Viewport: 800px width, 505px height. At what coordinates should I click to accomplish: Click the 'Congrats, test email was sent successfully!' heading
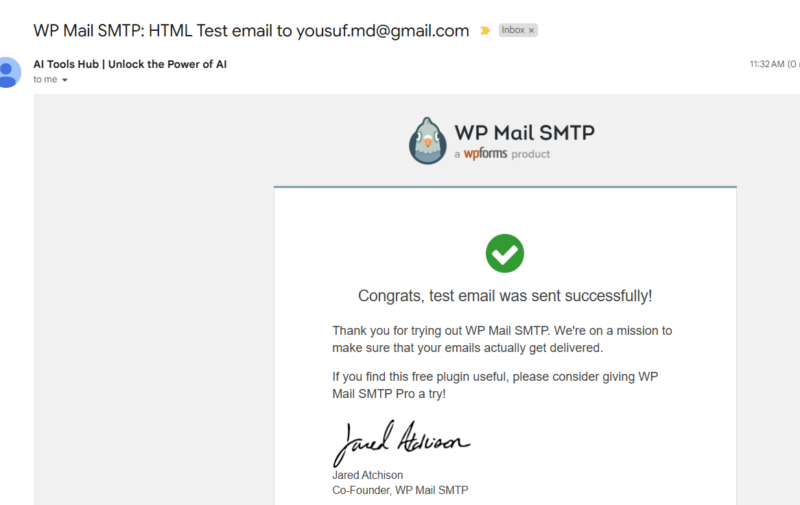[x=505, y=296]
